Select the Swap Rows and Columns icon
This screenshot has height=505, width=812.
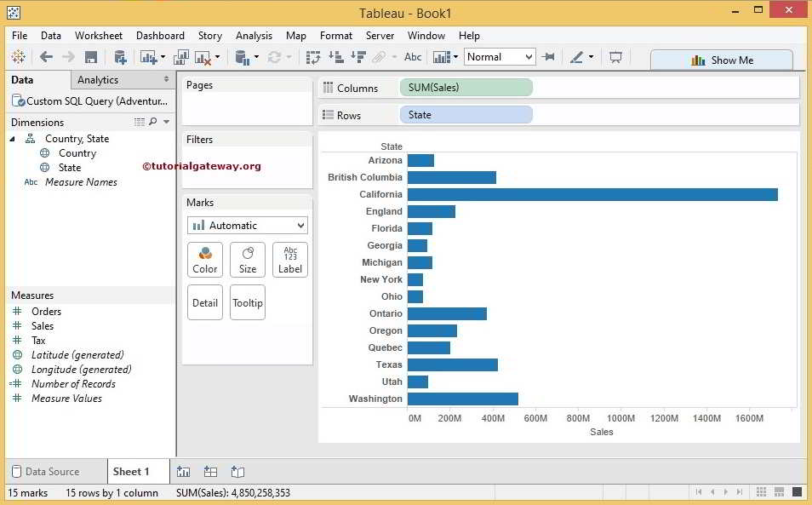click(x=314, y=56)
